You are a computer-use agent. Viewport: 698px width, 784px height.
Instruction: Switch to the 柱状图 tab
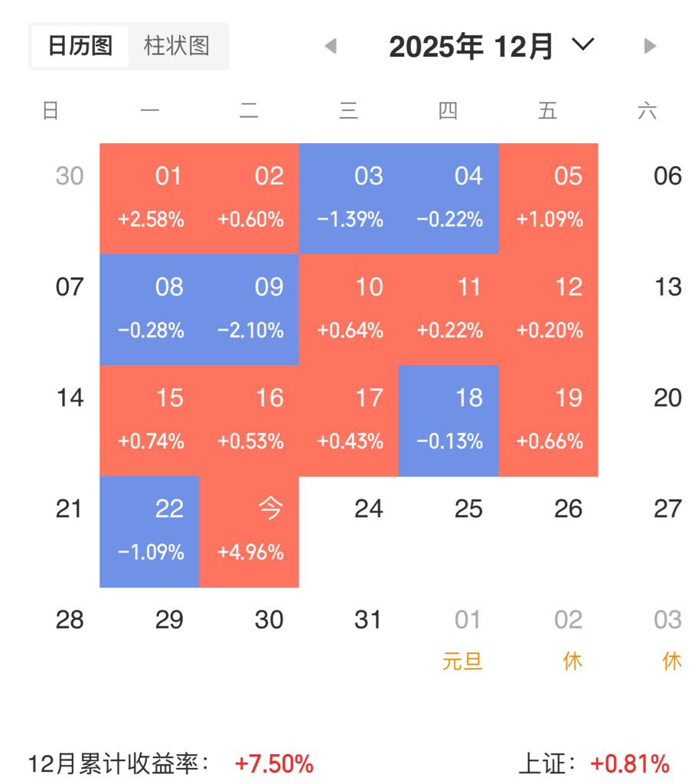(x=177, y=46)
